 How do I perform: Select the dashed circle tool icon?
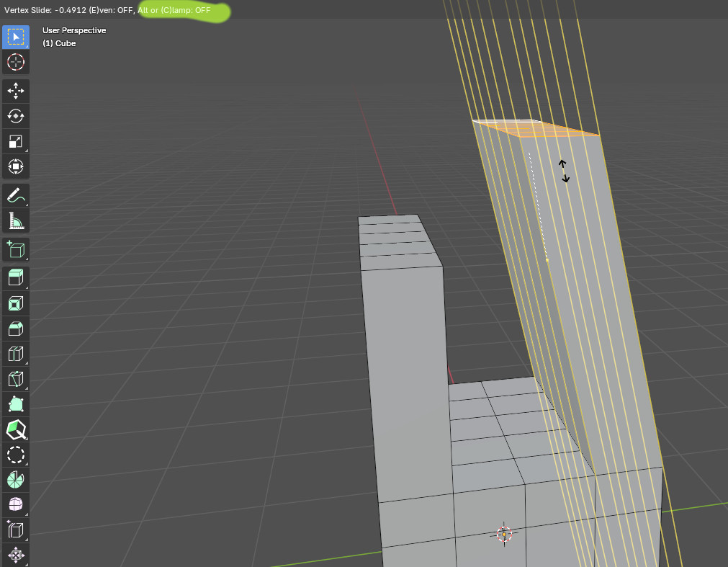(x=16, y=455)
